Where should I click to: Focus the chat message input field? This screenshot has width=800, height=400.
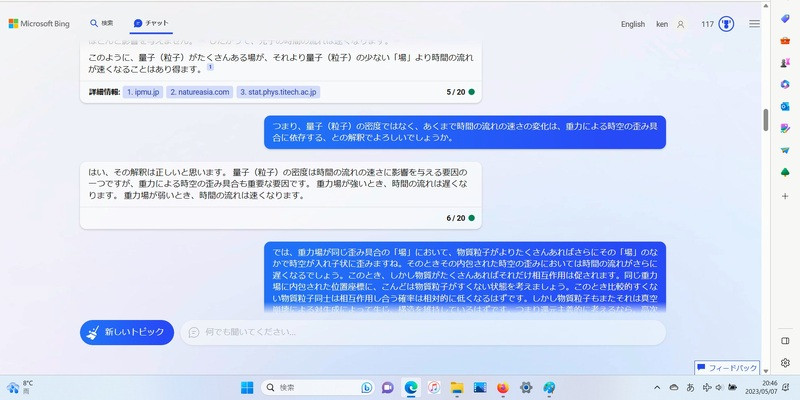[420, 332]
